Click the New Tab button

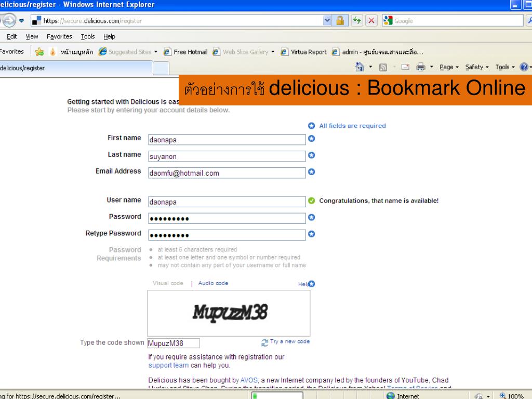(161, 69)
